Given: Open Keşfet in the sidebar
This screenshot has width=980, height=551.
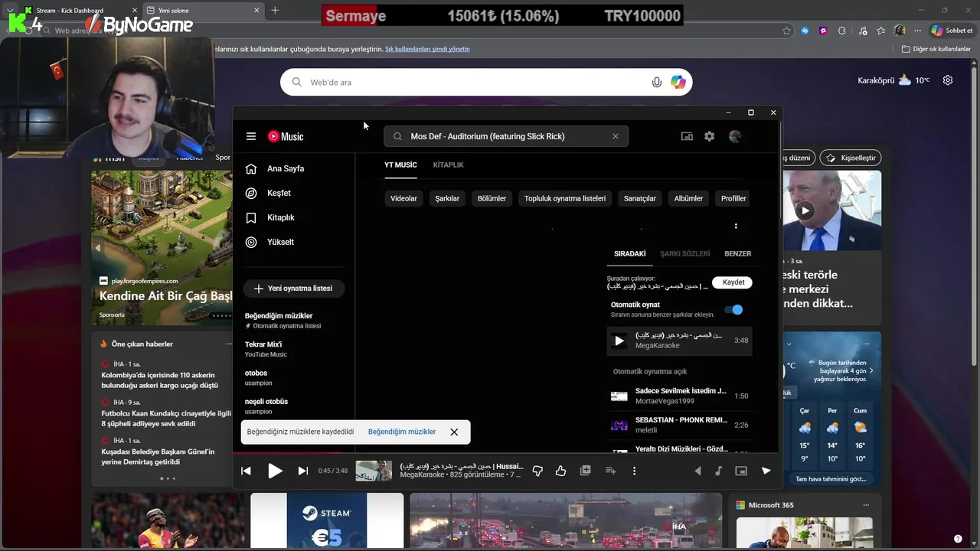Looking at the screenshot, I should [x=294, y=193].
